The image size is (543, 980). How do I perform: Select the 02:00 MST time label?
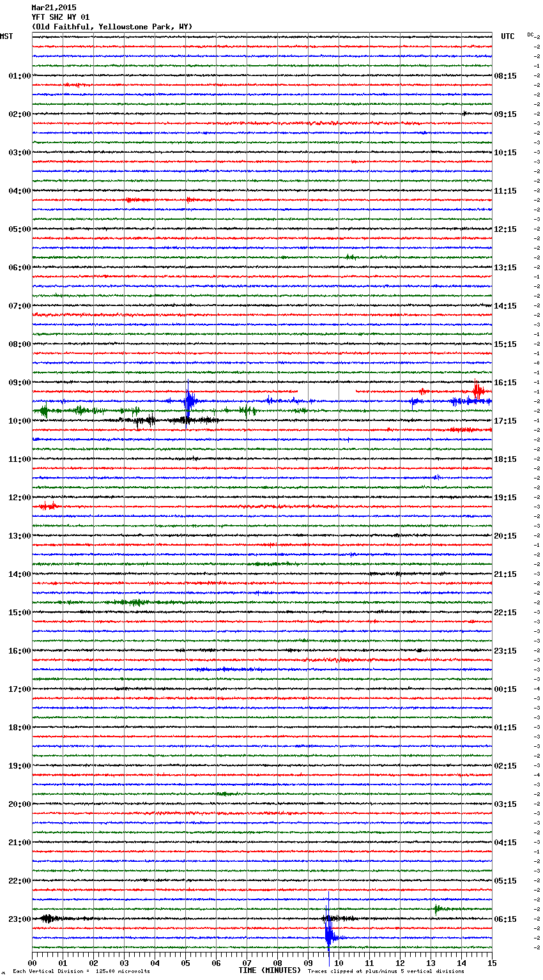click(x=20, y=114)
